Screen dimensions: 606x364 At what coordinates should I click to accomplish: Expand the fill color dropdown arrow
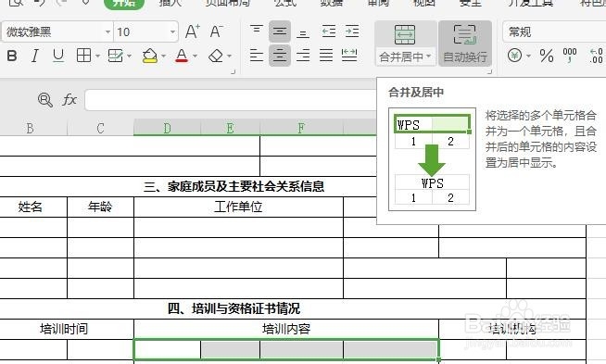[163, 56]
